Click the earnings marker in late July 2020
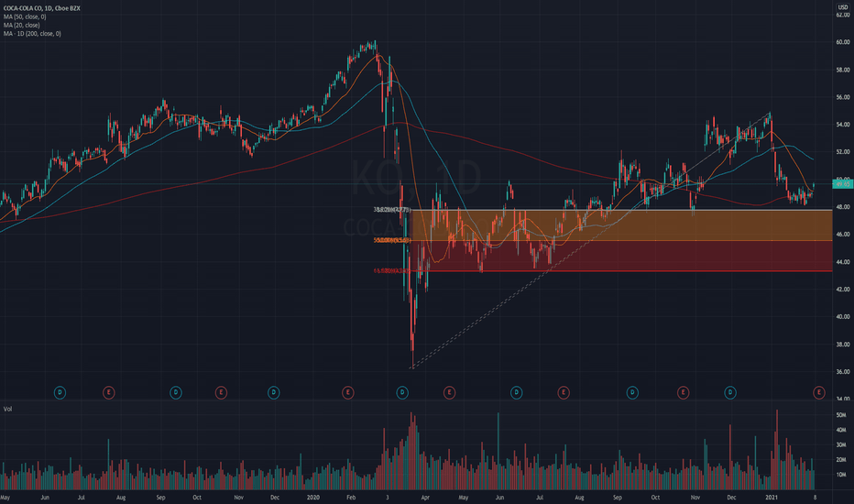 (564, 392)
